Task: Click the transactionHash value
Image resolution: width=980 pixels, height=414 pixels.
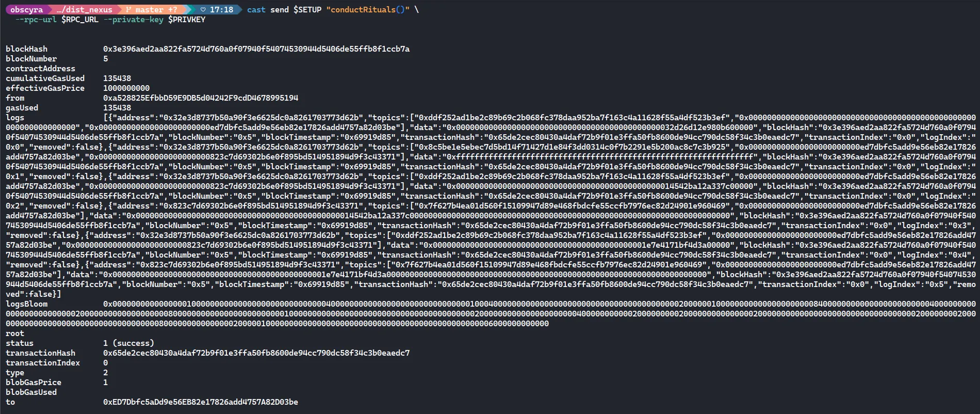Action: [256, 353]
